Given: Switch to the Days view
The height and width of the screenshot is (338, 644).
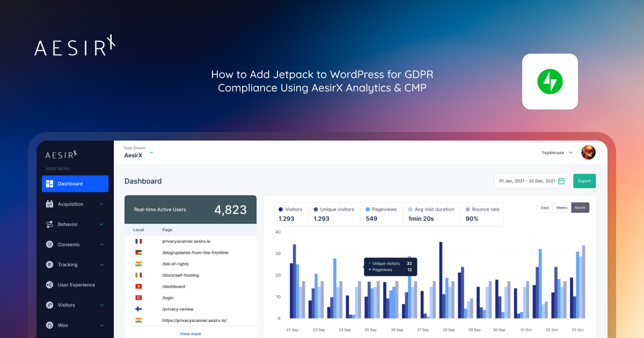Looking at the screenshot, I should [x=545, y=207].
